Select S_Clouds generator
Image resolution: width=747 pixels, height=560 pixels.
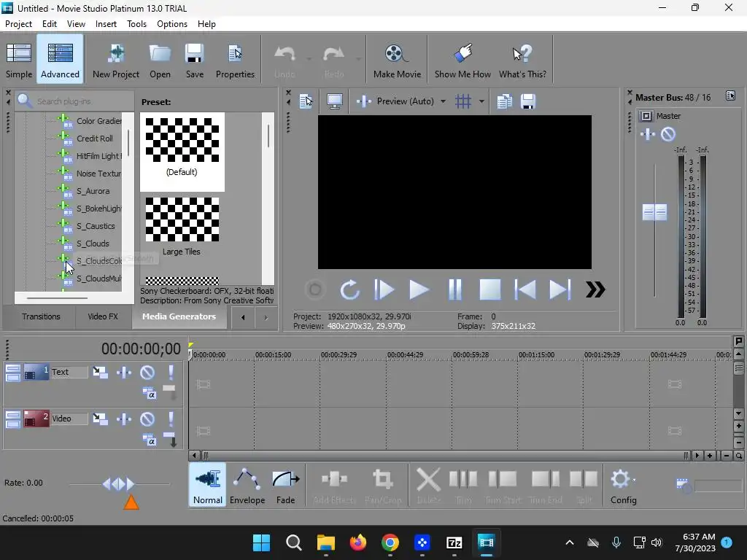click(x=93, y=244)
